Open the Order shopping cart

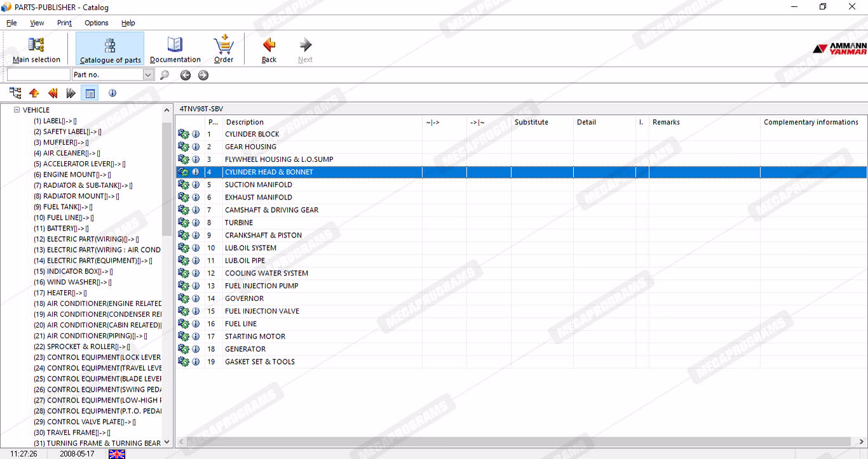point(224,49)
